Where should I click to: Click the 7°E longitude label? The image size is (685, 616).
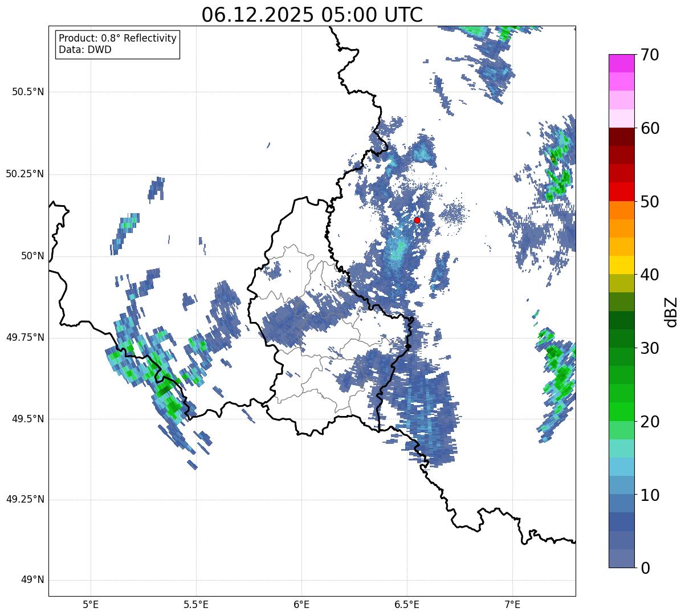pos(512,604)
